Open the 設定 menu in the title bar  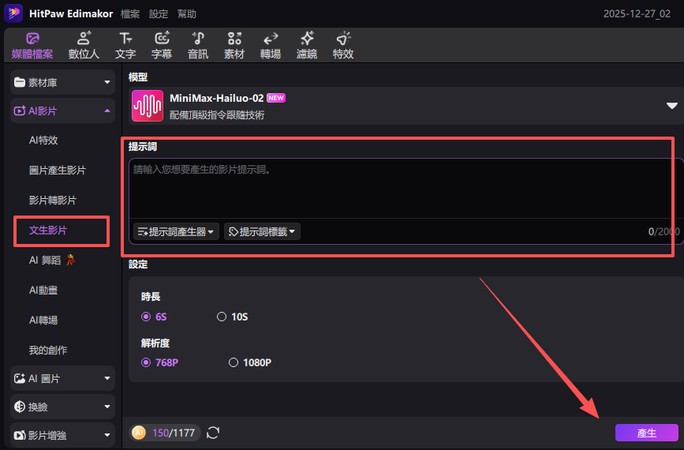(158, 15)
